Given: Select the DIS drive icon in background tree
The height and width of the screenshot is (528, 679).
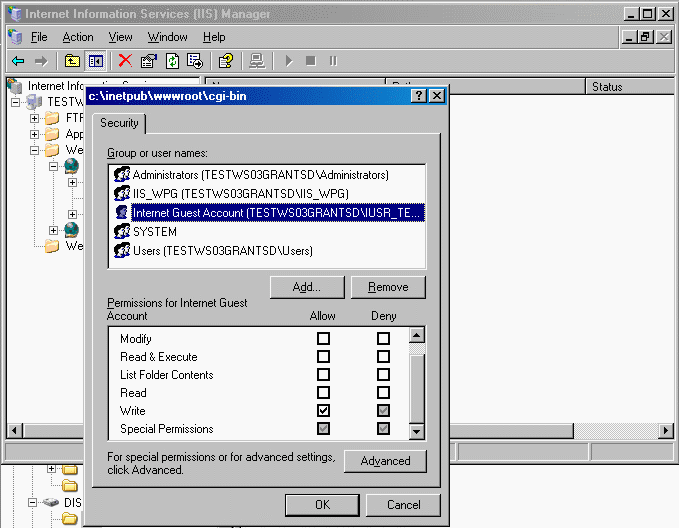Looking at the screenshot, I should pyautogui.click(x=51, y=502).
